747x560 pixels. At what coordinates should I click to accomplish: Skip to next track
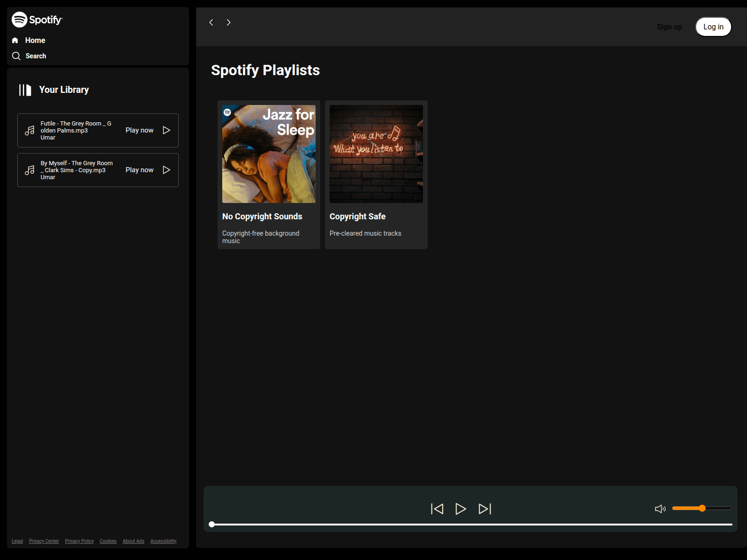coord(485,509)
